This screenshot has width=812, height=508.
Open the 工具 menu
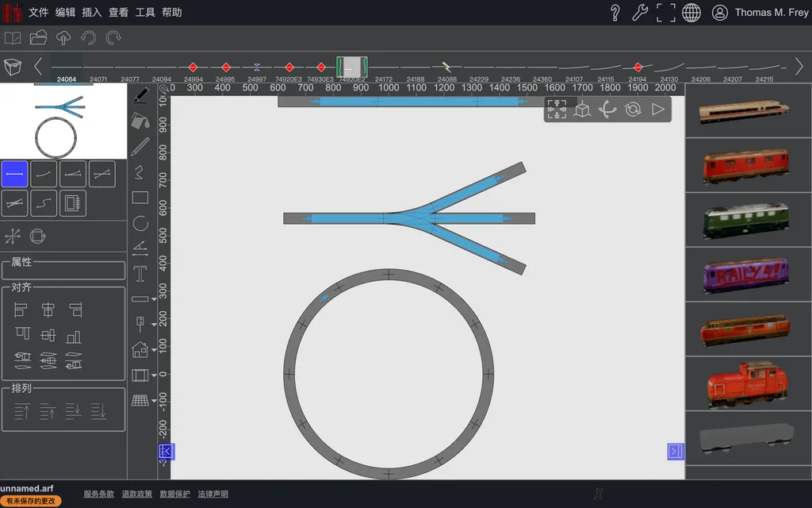145,13
